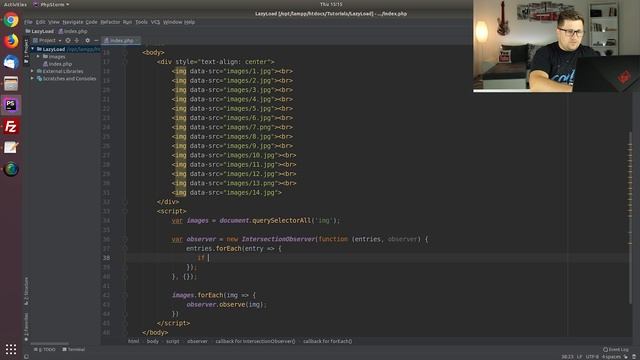The height and width of the screenshot is (360, 640).
Task: Click the fold marker on the script line
Action: (125, 211)
